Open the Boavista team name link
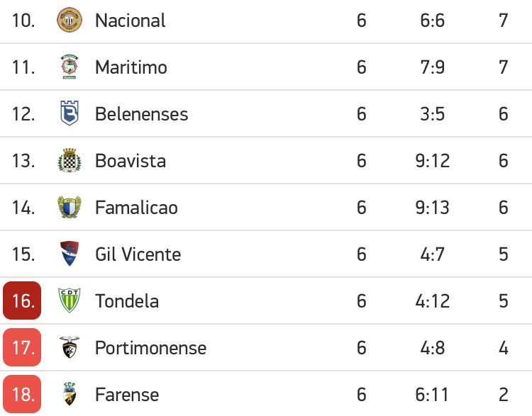Image resolution: width=532 pixels, height=416 pixels. [x=131, y=161]
